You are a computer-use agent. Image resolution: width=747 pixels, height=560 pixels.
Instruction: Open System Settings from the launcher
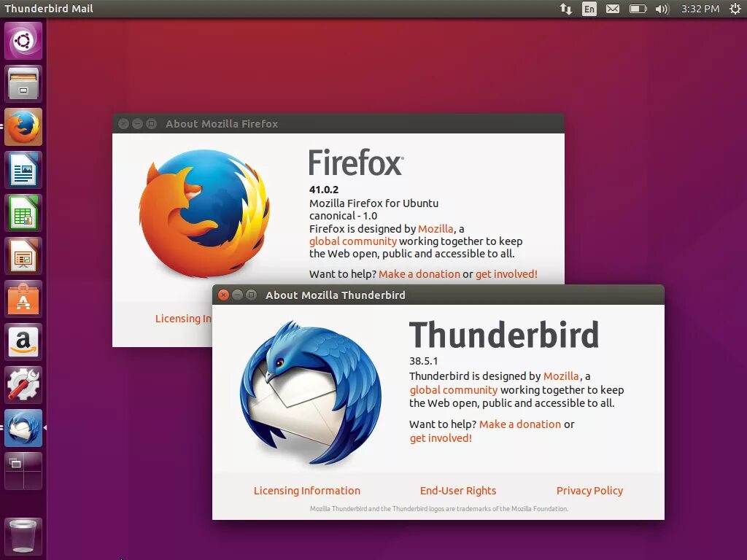(23, 385)
